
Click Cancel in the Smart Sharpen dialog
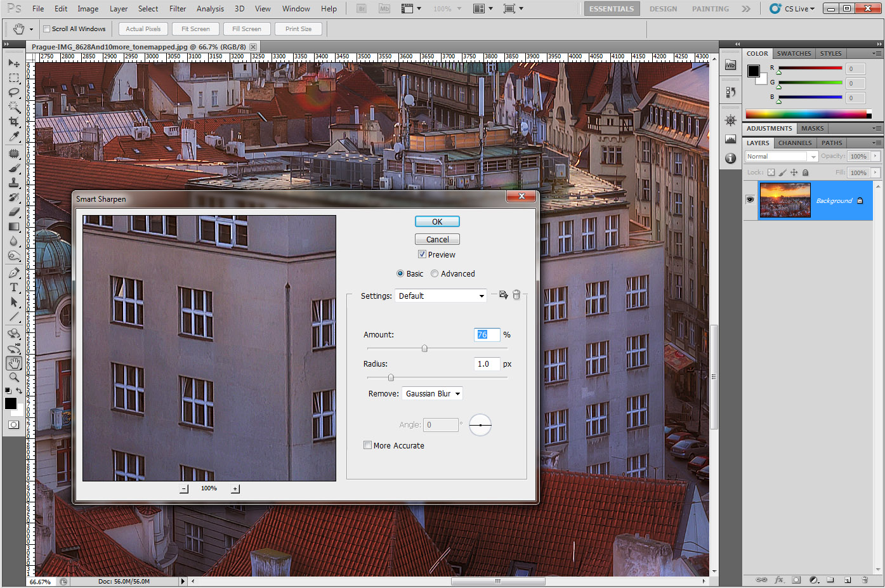tap(437, 239)
